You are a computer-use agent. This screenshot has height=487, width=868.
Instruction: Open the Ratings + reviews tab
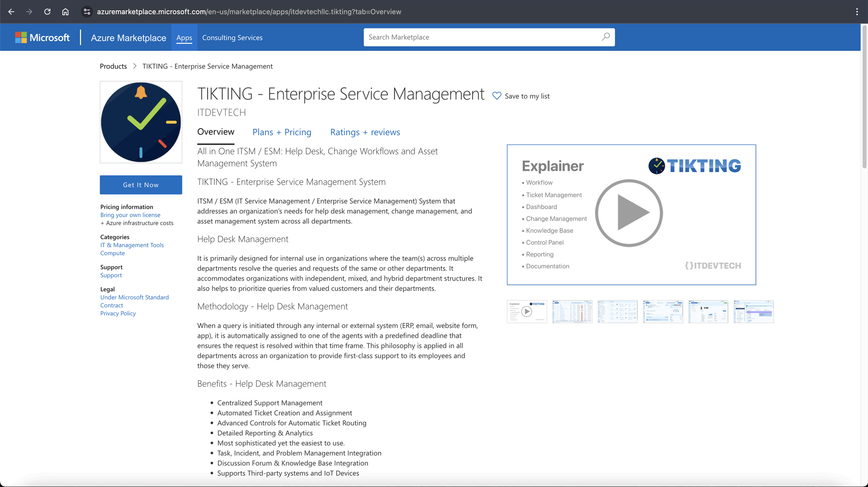[x=365, y=132]
